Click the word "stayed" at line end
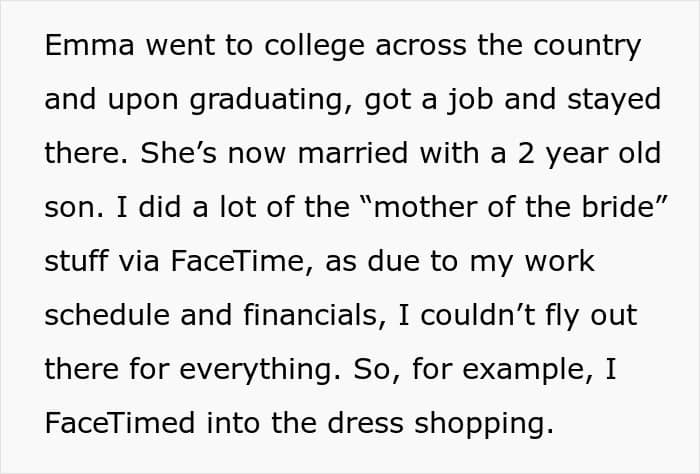700x474 pixels. coord(614,101)
